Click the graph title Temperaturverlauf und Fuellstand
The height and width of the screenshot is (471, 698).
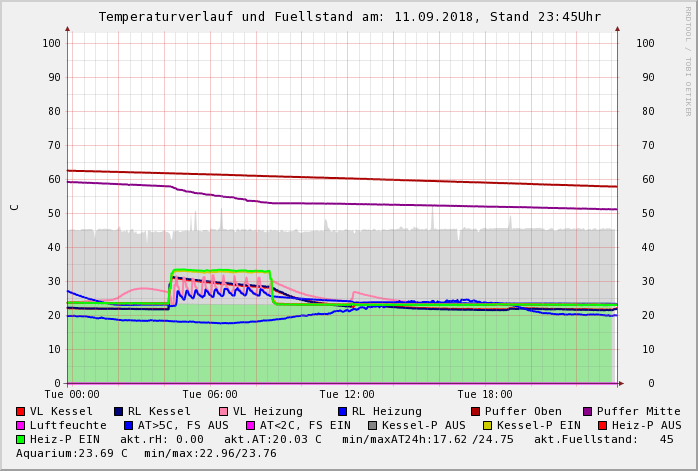349,17
